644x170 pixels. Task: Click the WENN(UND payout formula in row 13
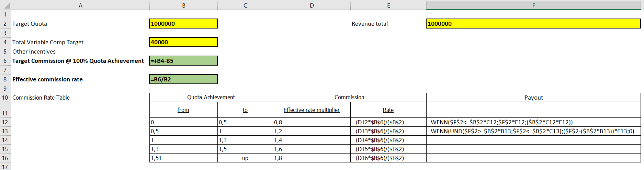pos(531,131)
